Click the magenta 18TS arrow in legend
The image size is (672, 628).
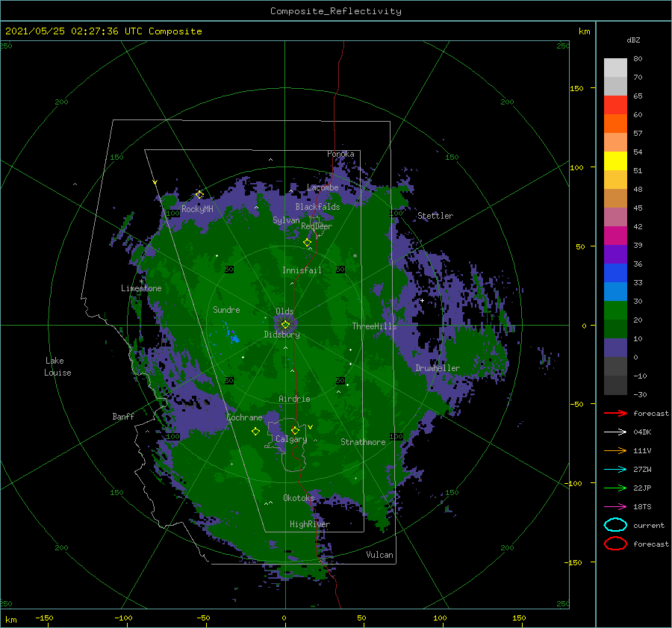[x=615, y=507]
